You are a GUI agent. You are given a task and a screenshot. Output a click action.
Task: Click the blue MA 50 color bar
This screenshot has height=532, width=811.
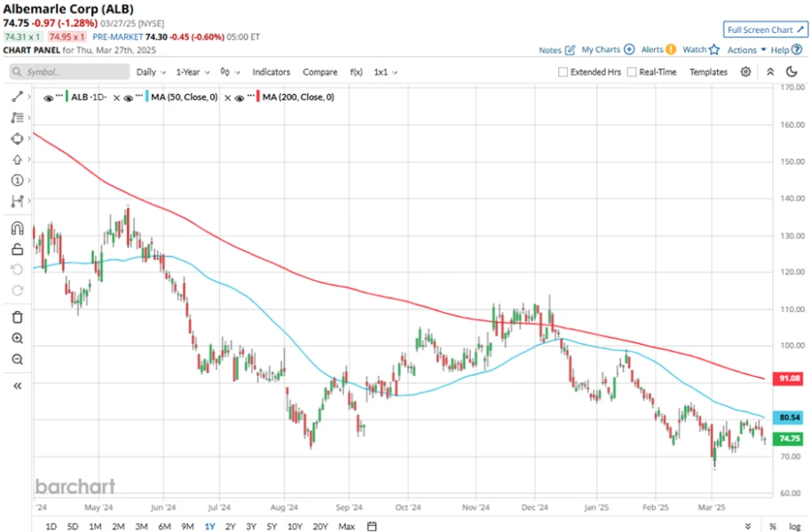point(147,96)
